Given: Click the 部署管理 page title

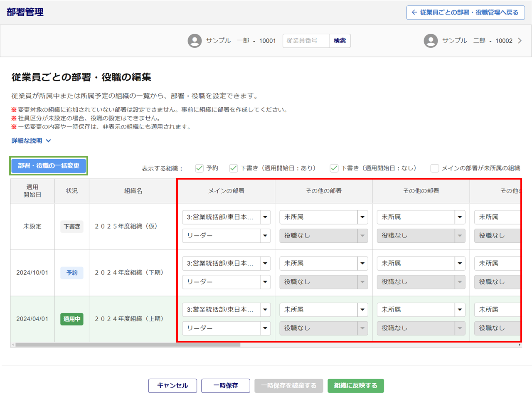Looking at the screenshot, I should pyautogui.click(x=25, y=12).
